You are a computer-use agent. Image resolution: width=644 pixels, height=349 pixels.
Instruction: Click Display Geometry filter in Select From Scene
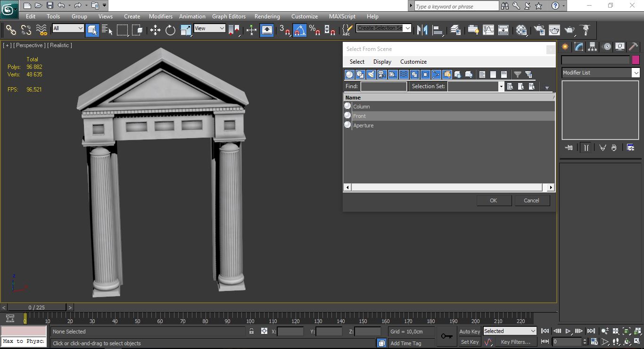point(349,75)
